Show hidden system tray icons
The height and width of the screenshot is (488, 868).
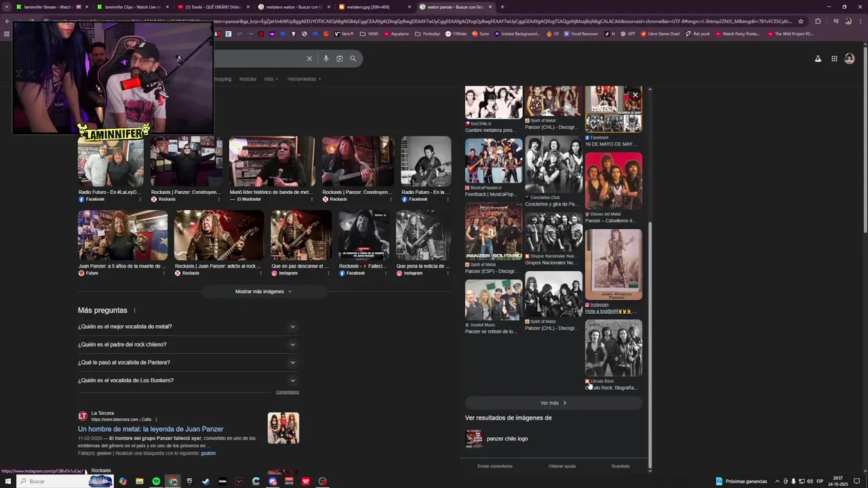pyautogui.click(x=777, y=481)
